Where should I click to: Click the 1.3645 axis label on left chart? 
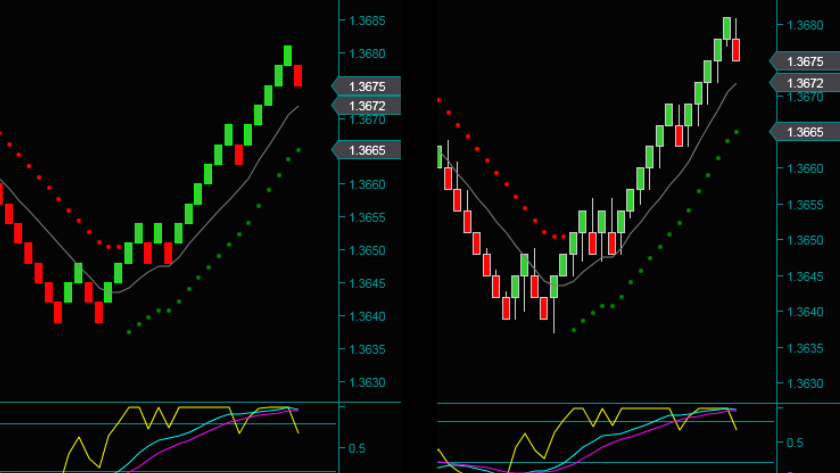[364, 284]
